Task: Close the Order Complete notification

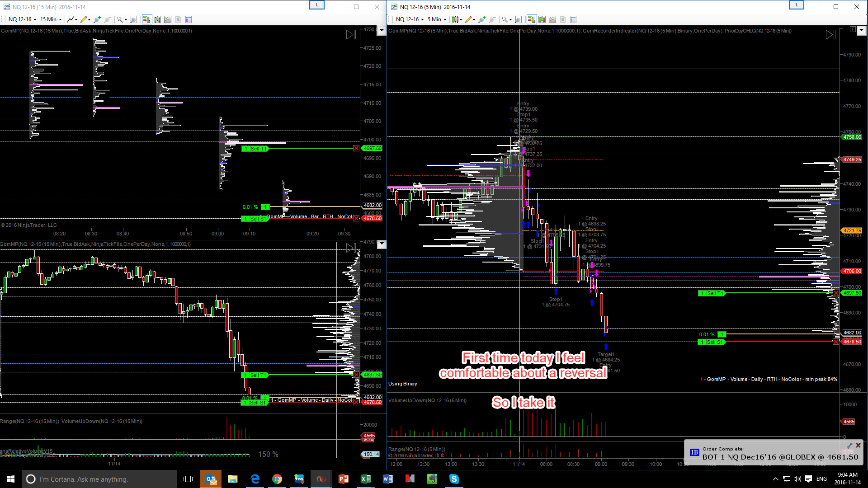Action: coord(858,446)
